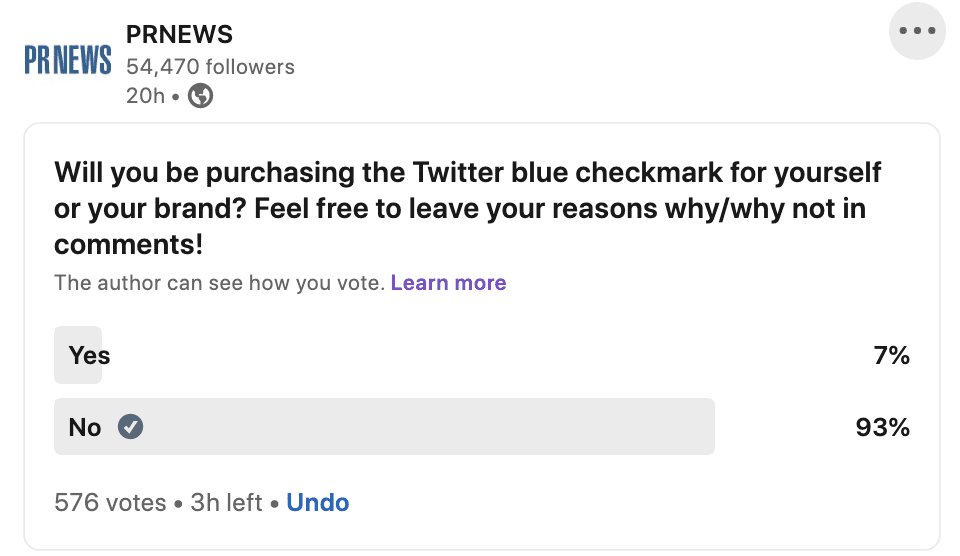The width and height of the screenshot is (960, 556).
Task: Click the Yes result bar
Action: [78, 355]
